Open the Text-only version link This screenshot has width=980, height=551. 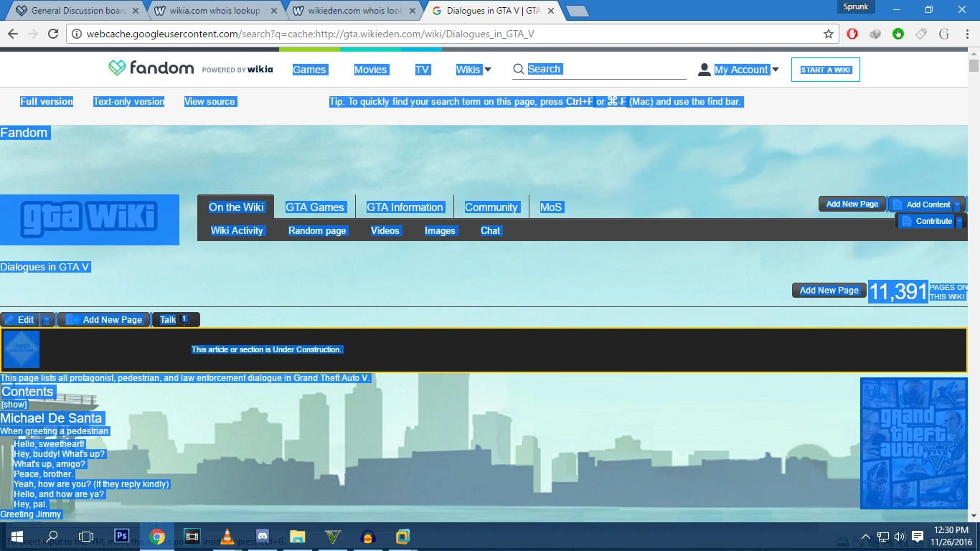[128, 101]
